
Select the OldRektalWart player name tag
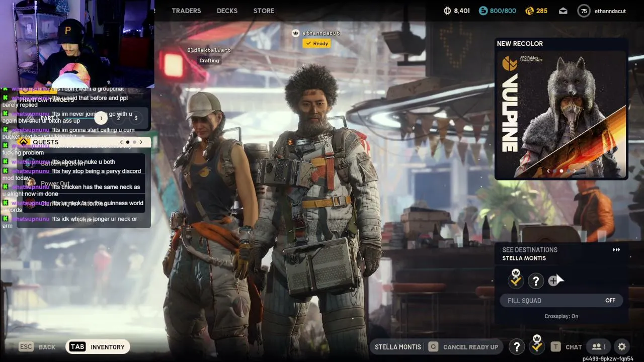coord(209,50)
